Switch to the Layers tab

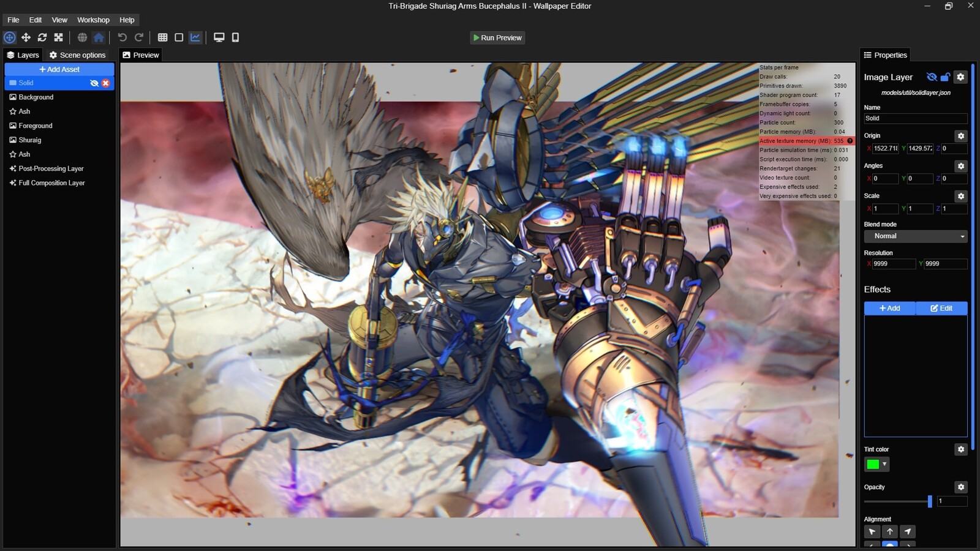tap(23, 55)
